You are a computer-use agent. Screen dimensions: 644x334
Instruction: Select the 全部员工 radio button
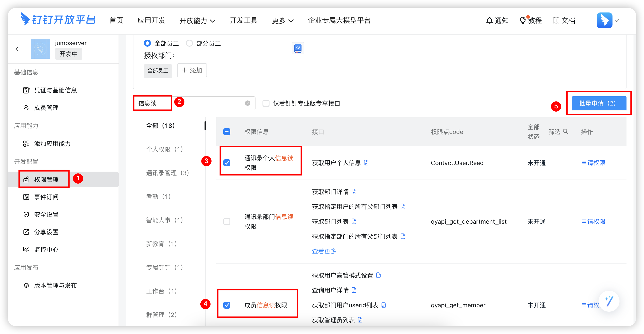pyautogui.click(x=147, y=43)
